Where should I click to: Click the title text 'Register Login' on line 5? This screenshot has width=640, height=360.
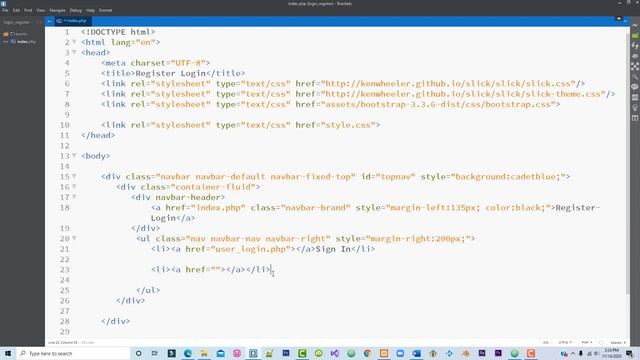[x=171, y=73]
